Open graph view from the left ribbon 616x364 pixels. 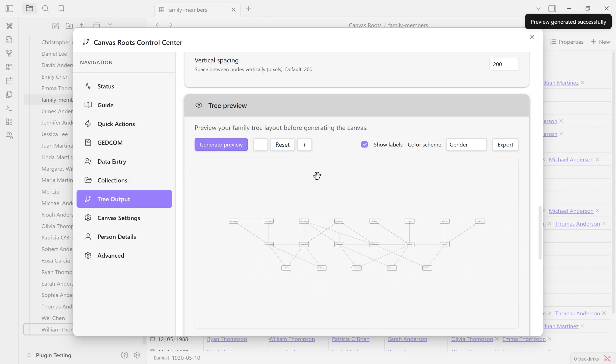click(x=9, y=53)
